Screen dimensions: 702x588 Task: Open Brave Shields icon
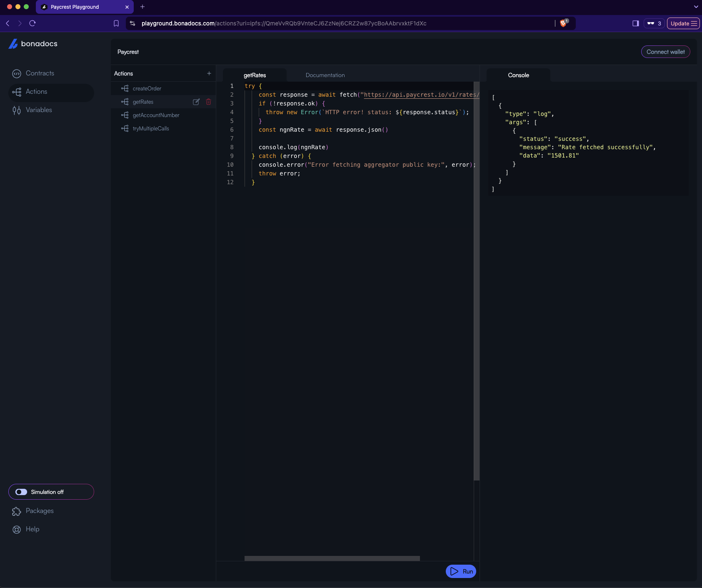point(564,23)
